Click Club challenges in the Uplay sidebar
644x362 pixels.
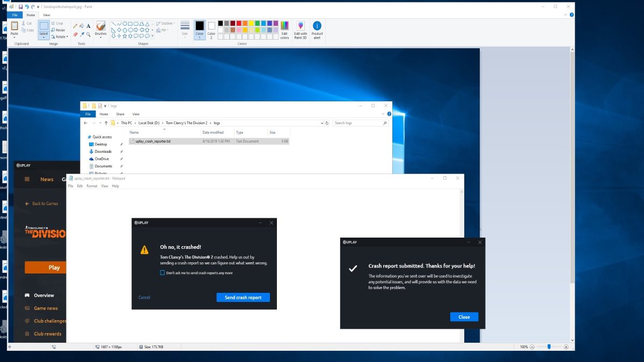(x=47, y=321)
